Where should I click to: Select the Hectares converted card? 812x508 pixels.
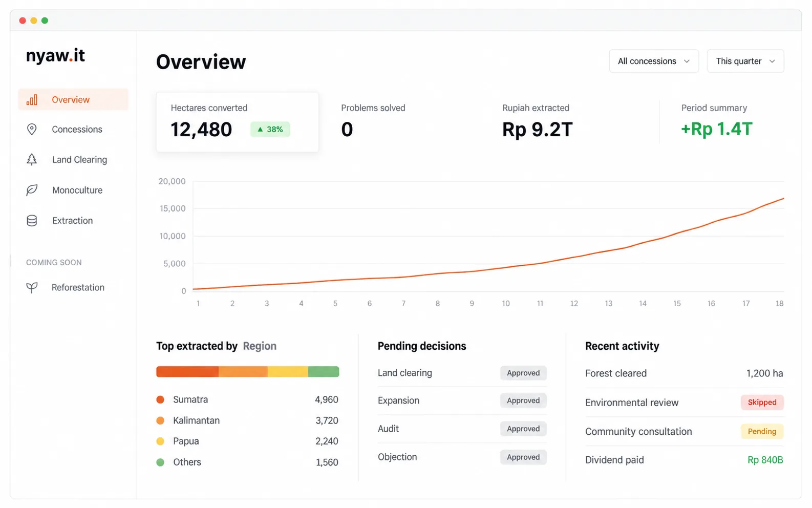click(238, 122)
